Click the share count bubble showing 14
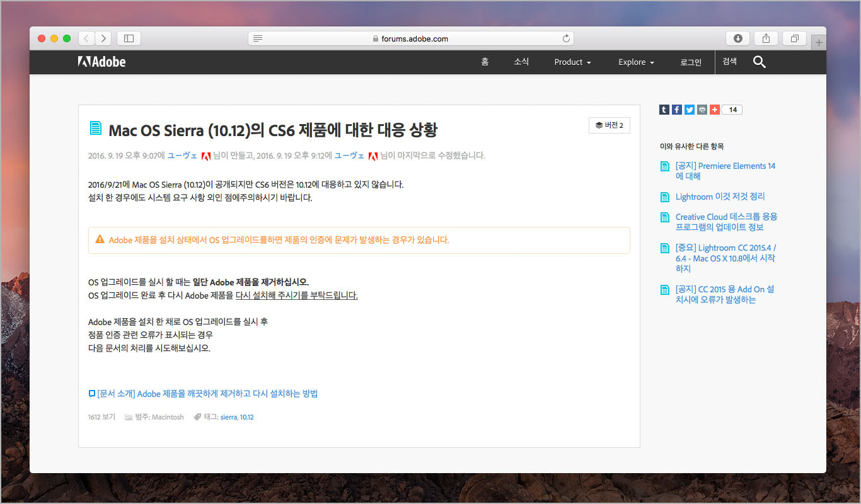 (732, 110)
